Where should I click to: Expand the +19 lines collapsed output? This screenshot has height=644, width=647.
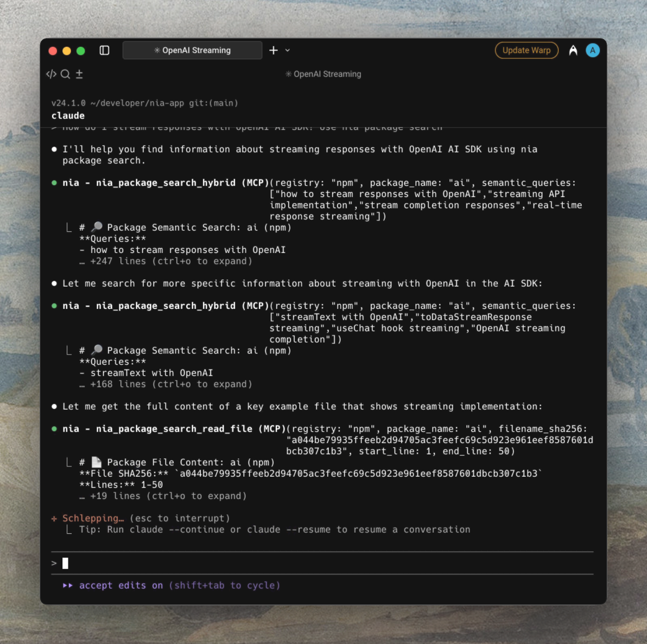point(163,496)
